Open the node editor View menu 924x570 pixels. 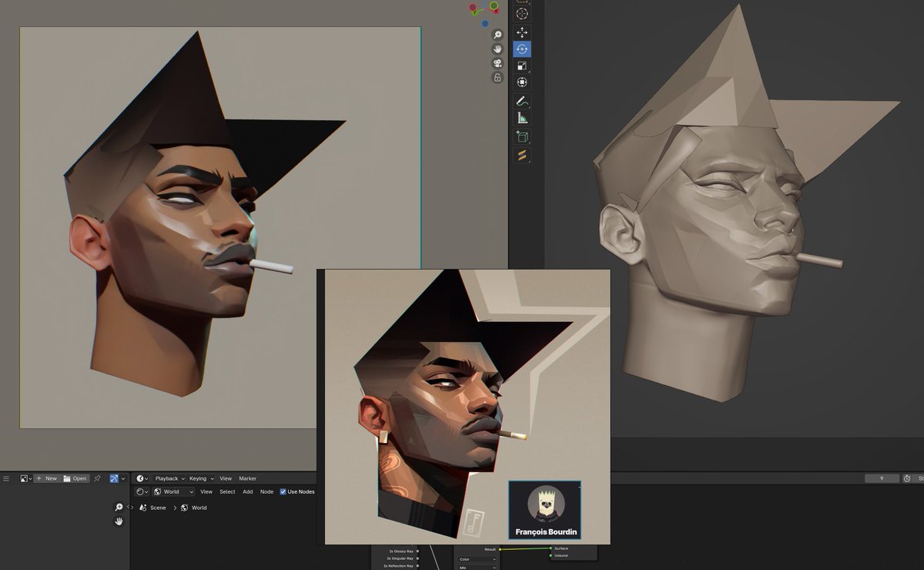point(206,491)
